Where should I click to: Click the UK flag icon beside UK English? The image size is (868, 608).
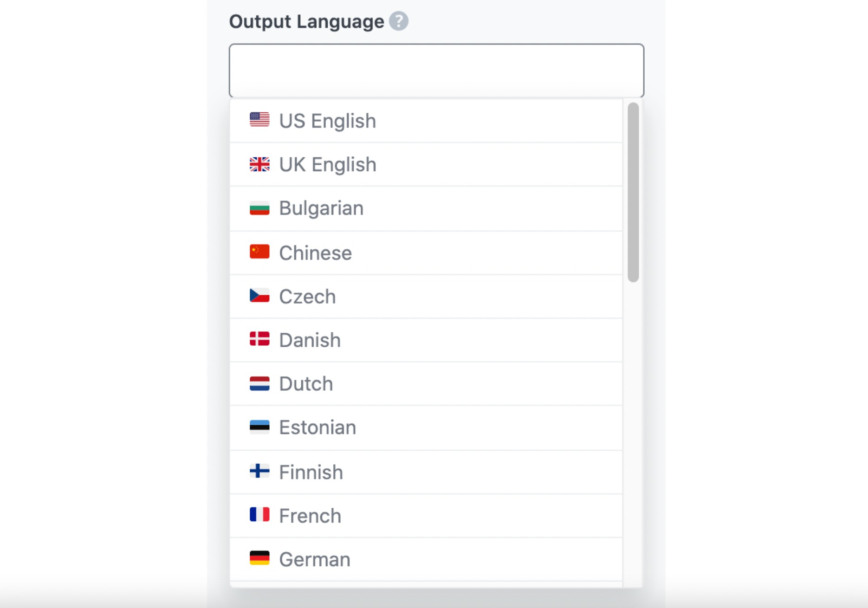pos(259,164)
